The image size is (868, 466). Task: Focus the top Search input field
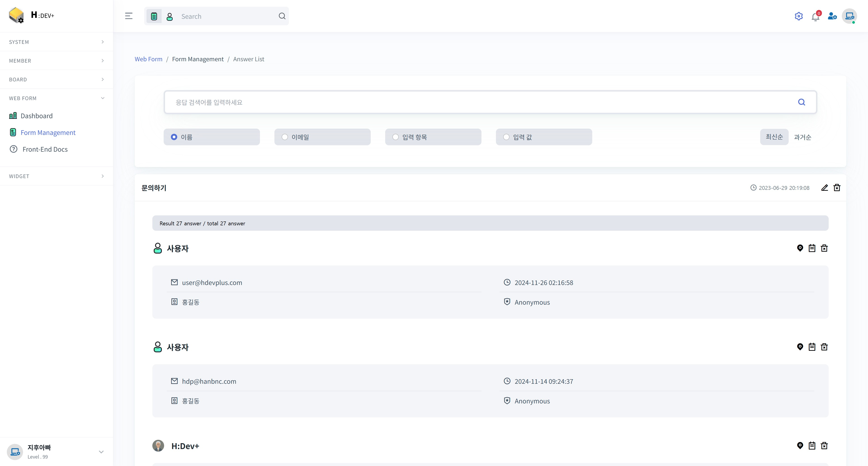point(227,16)
